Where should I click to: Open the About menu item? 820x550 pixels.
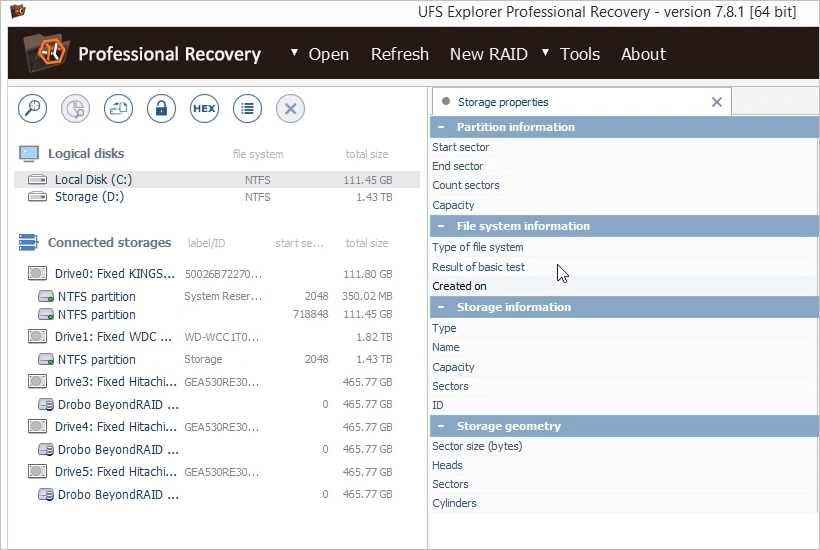pos(643,54)
